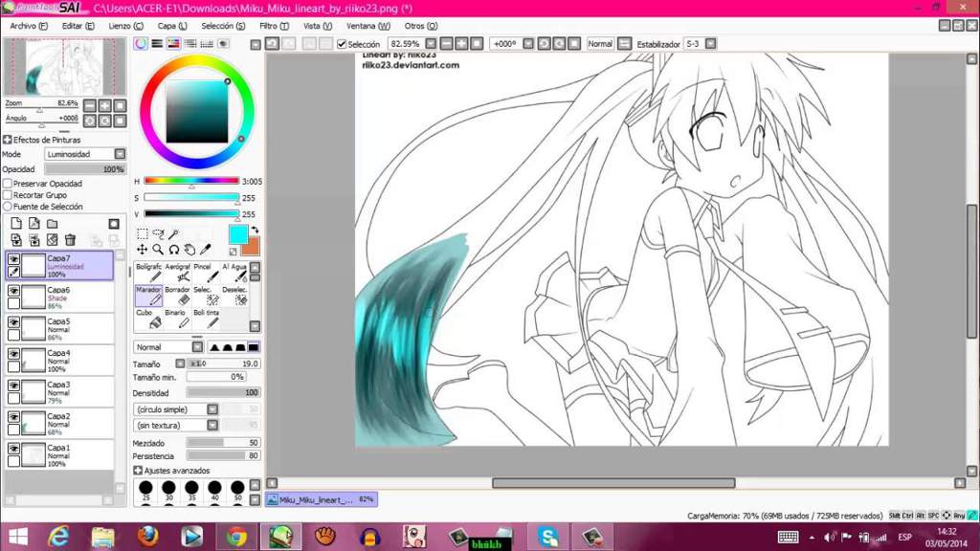
Task: Click the cyan foreground color swatch
Action: click(238, 235)
